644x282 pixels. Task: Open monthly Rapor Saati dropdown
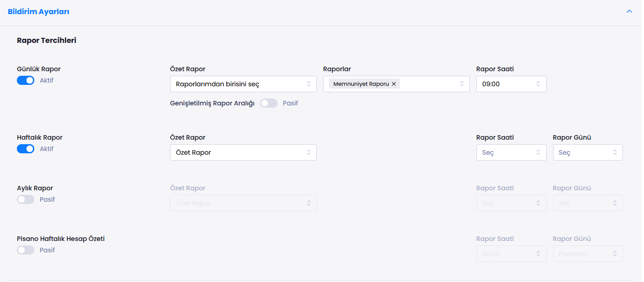[x=511, y=203]
